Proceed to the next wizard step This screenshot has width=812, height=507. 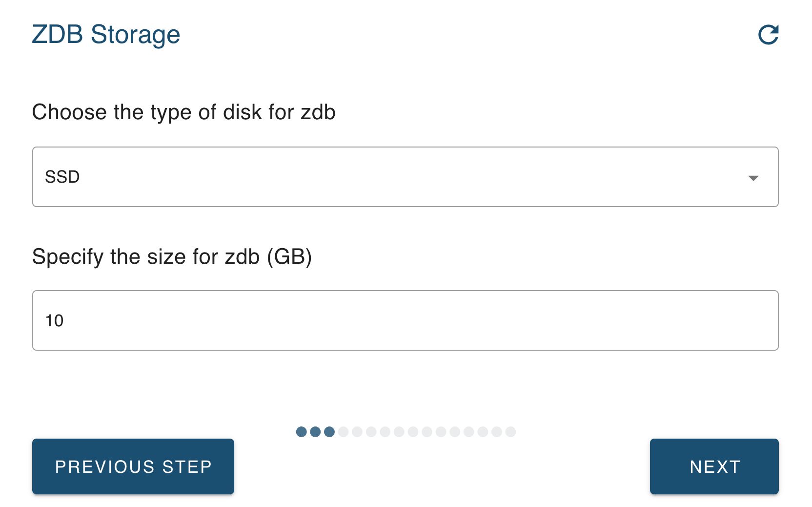(x=714, y=466)
